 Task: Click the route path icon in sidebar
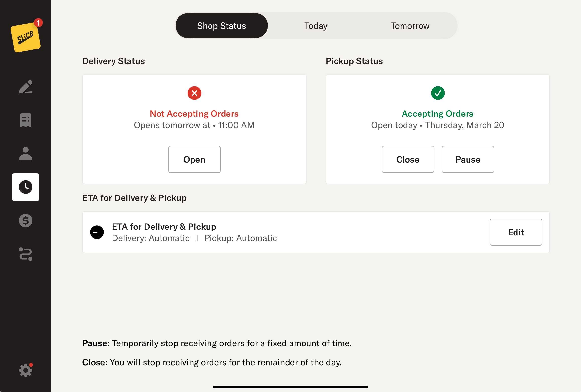click(26, 254)
